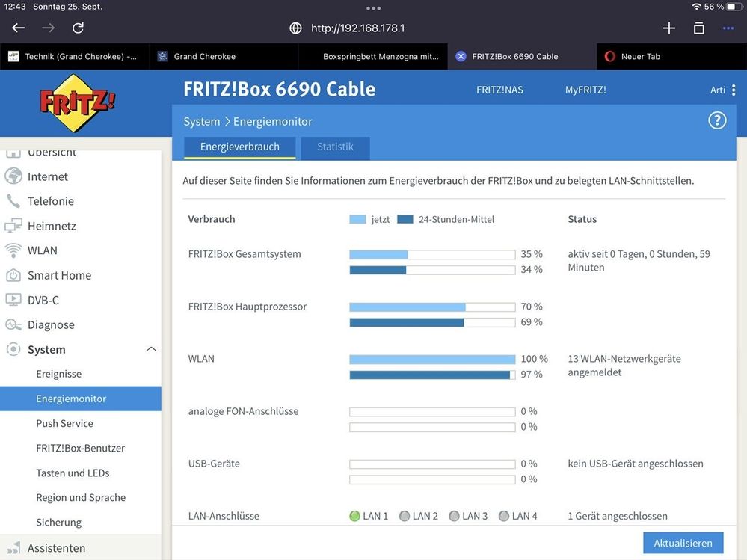The image size is (747, 560).
Task: Click the Smart Home icon
Action: (x=13, y=275)
